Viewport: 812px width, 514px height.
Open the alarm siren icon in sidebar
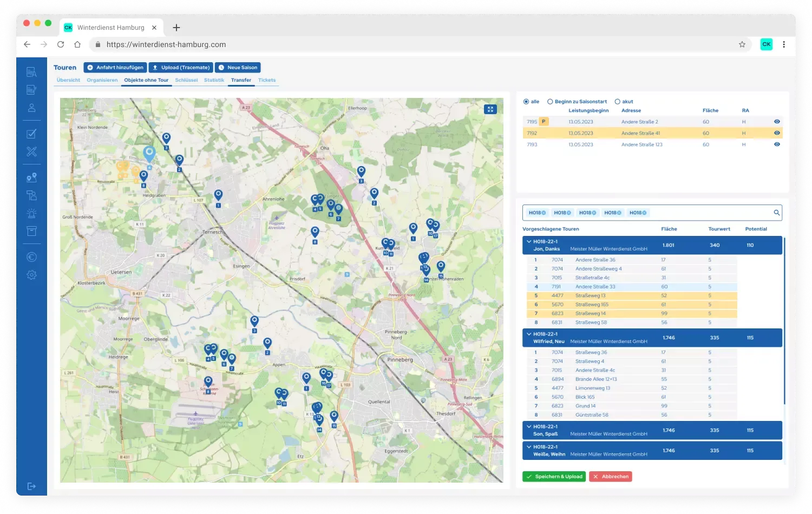click(x=31, y=213)
